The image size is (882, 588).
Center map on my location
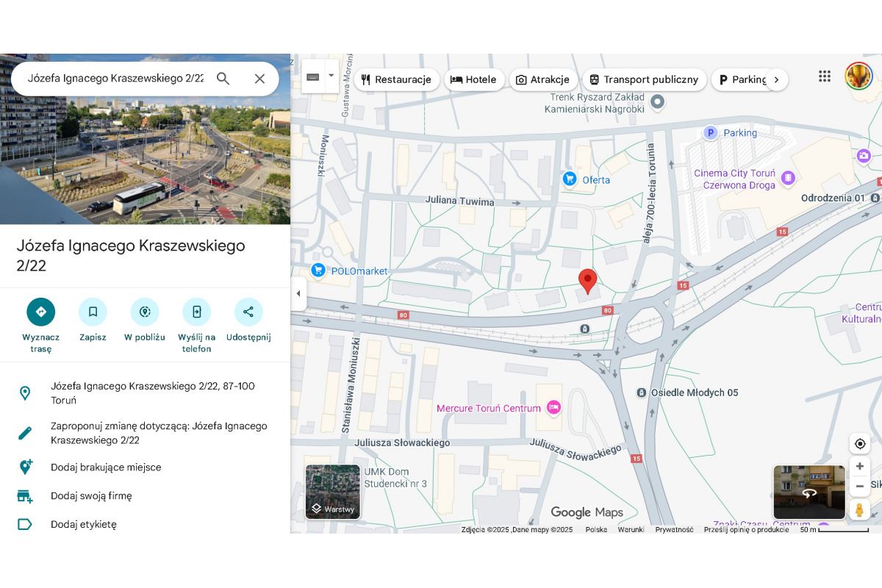[859, 443]
